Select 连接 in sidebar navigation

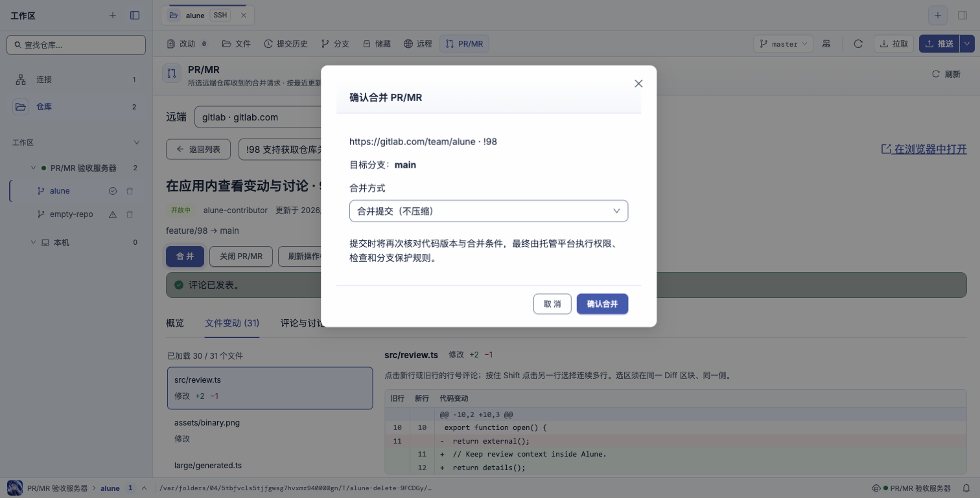[x=76, y=80]
